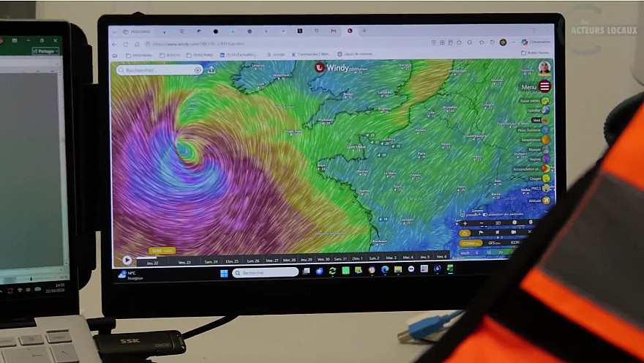Click the Windows taskbar Rechercher search box

(266, 273)
